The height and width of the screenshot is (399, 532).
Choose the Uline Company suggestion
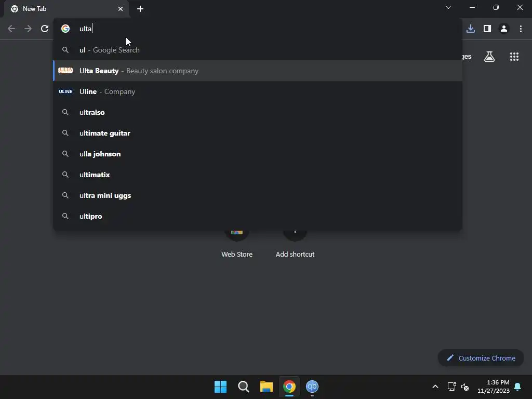click(x=258, y=91)
